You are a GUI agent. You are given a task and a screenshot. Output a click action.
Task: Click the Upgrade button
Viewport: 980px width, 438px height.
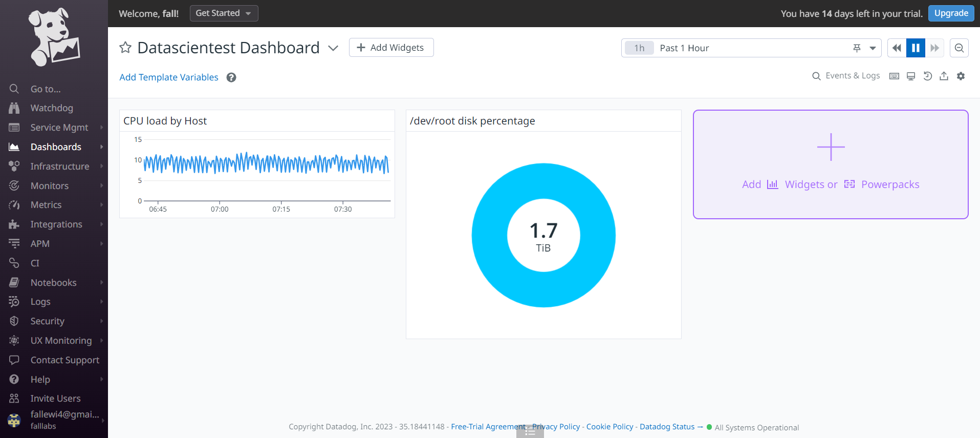point(951,13)
